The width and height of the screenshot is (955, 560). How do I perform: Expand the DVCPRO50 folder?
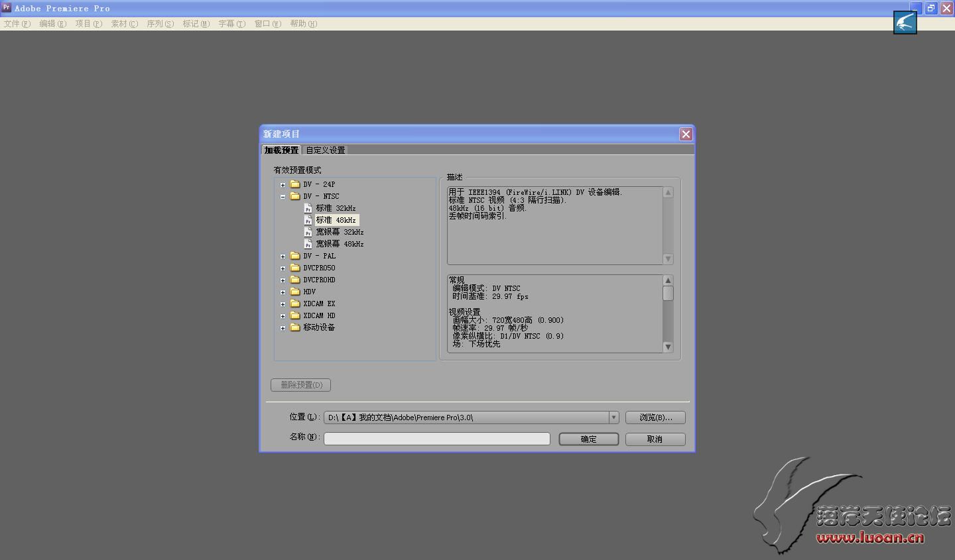283,268
